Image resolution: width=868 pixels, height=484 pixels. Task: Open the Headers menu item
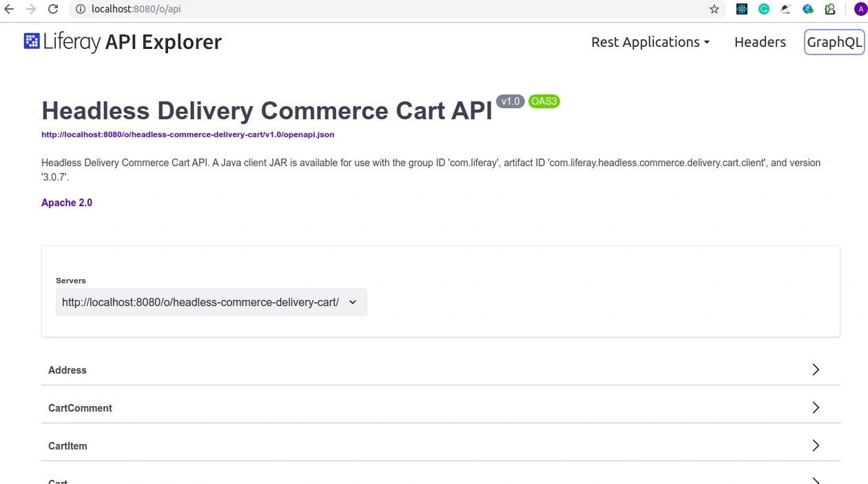tap(760, 42)
